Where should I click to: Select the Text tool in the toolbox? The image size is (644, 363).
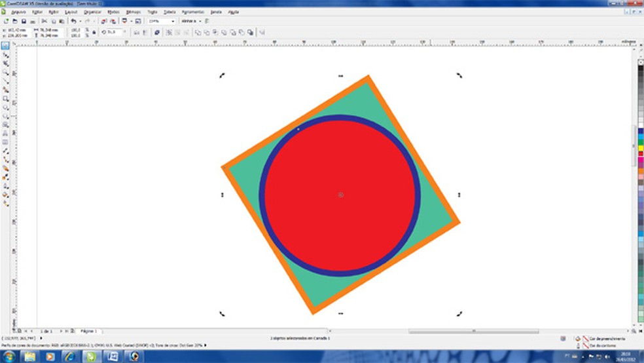point(5,132)
